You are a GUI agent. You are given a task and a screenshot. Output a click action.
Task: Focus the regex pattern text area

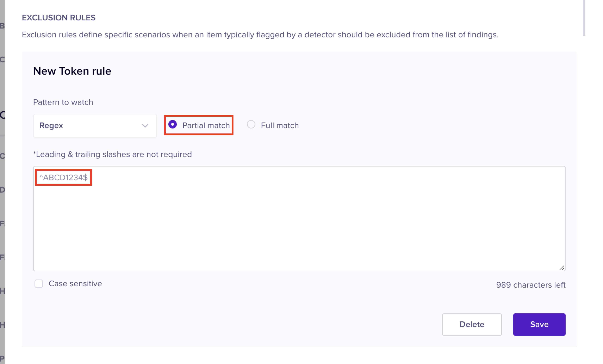(x=299, y=225)
